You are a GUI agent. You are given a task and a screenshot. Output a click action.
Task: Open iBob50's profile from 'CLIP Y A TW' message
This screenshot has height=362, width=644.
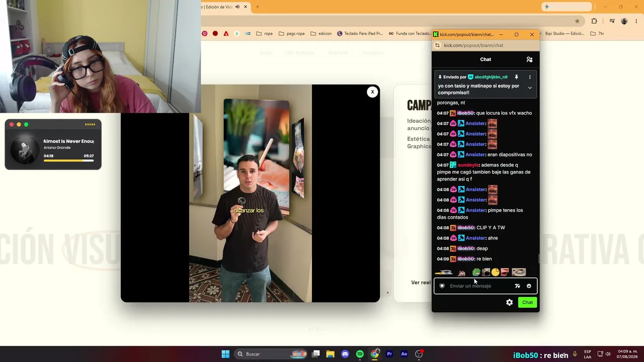[x=466, y=228]
